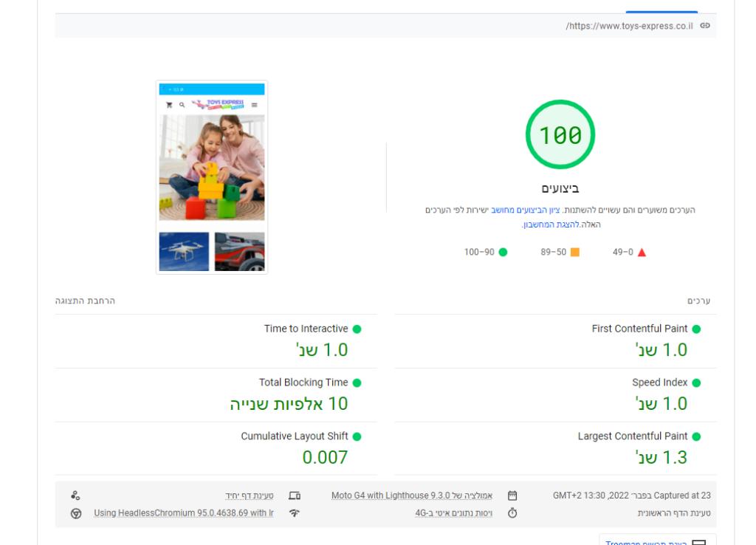Click the link icon beside the toys-express URL
756x545 pixels.
(x=705, y=26)
